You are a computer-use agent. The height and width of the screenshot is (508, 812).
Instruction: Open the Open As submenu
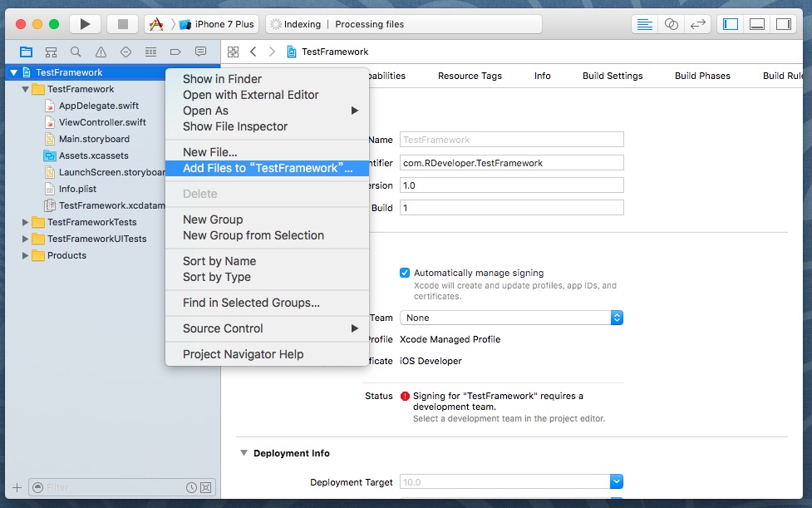click(268, 111)
